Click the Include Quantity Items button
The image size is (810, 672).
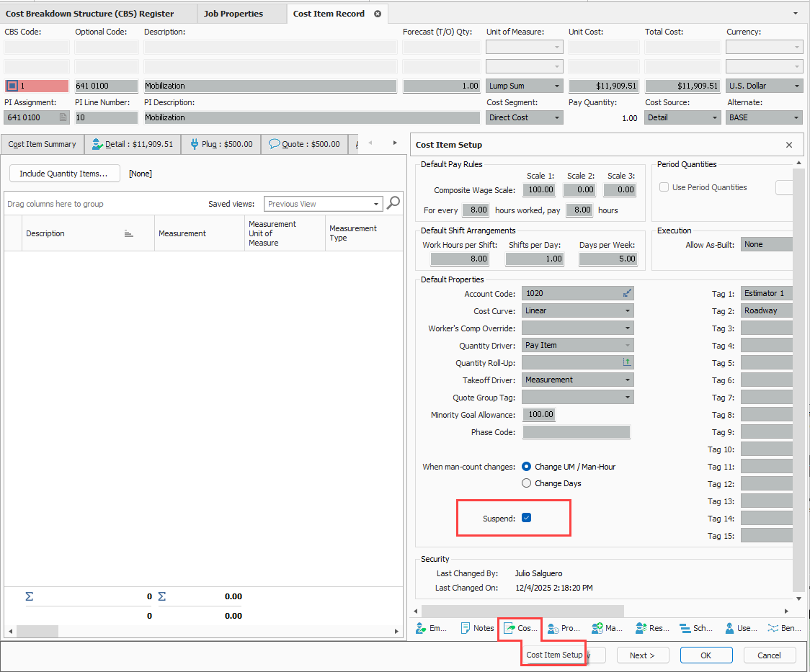[x=64, y=174]
